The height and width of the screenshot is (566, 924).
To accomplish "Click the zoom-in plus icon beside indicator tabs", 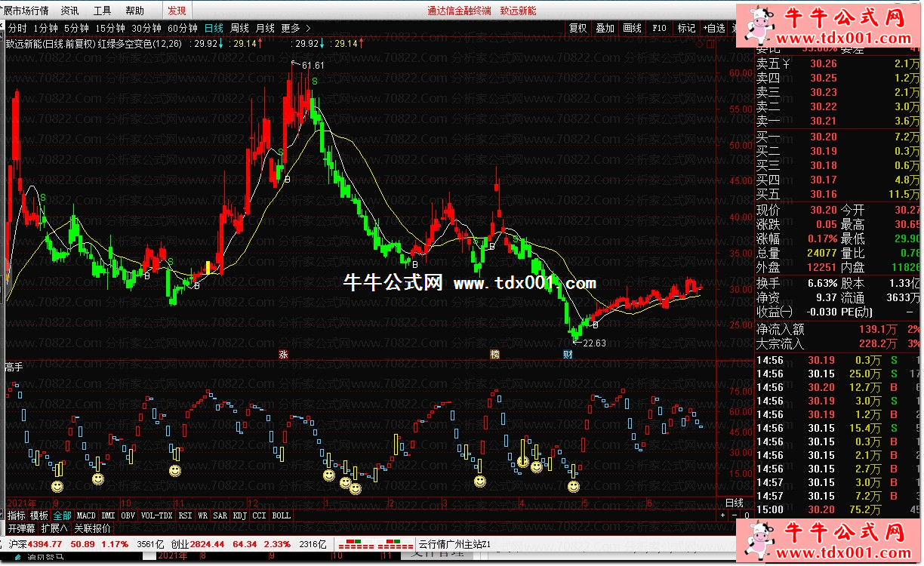I will 723,515.
